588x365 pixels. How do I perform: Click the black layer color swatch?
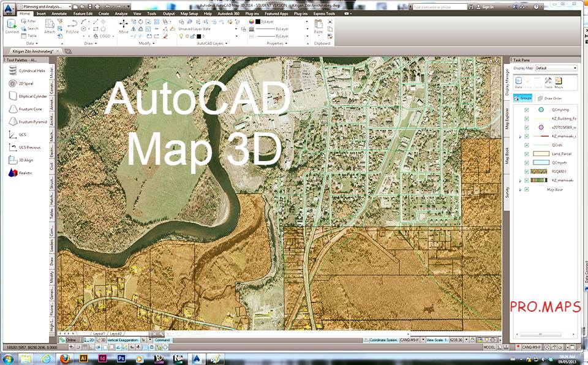click(x=198, y=36)
